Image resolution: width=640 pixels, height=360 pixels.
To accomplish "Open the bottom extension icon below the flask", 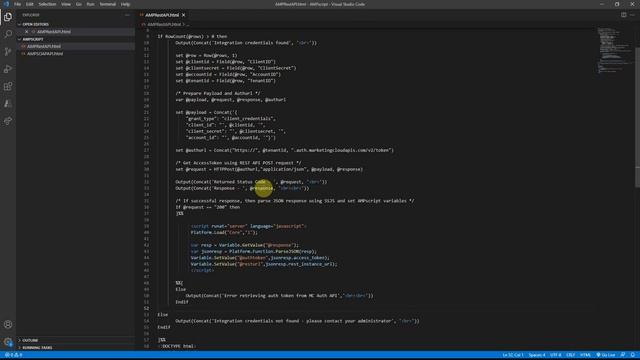I will coord(8,121).
